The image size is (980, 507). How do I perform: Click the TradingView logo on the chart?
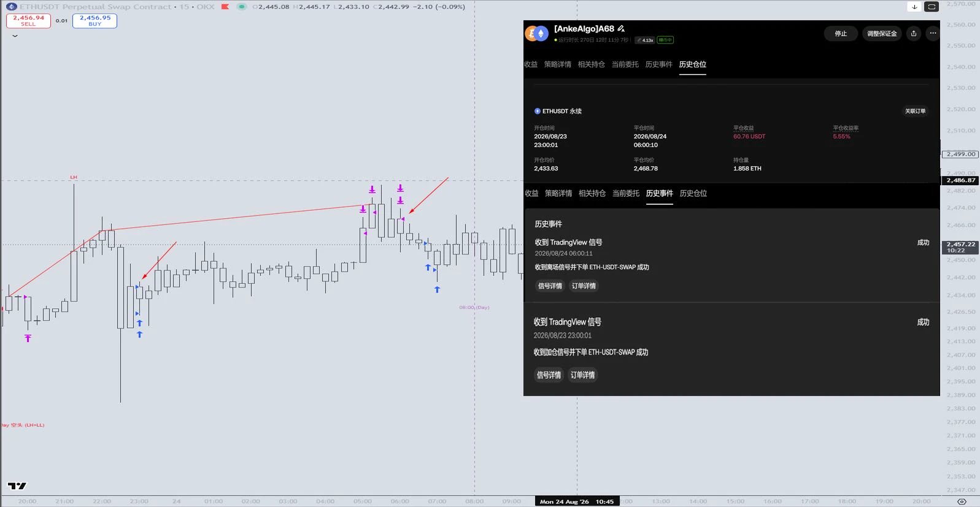click(x=17, y=486)
